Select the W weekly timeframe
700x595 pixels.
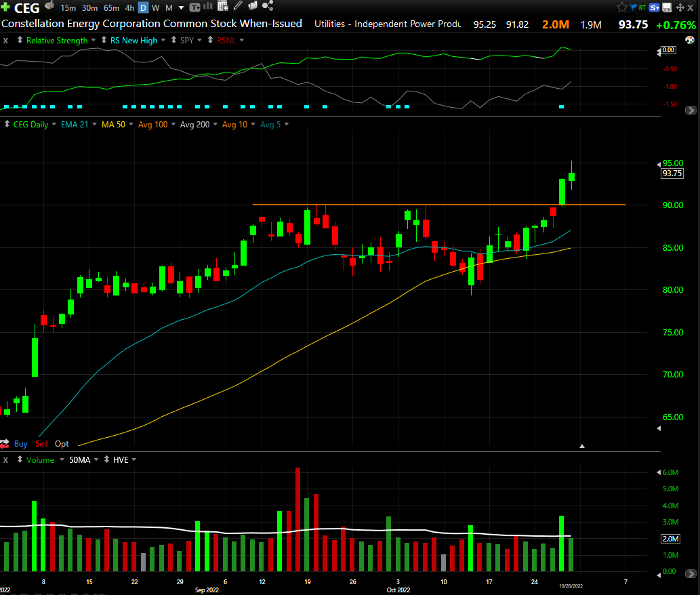(x=155, y=8)
